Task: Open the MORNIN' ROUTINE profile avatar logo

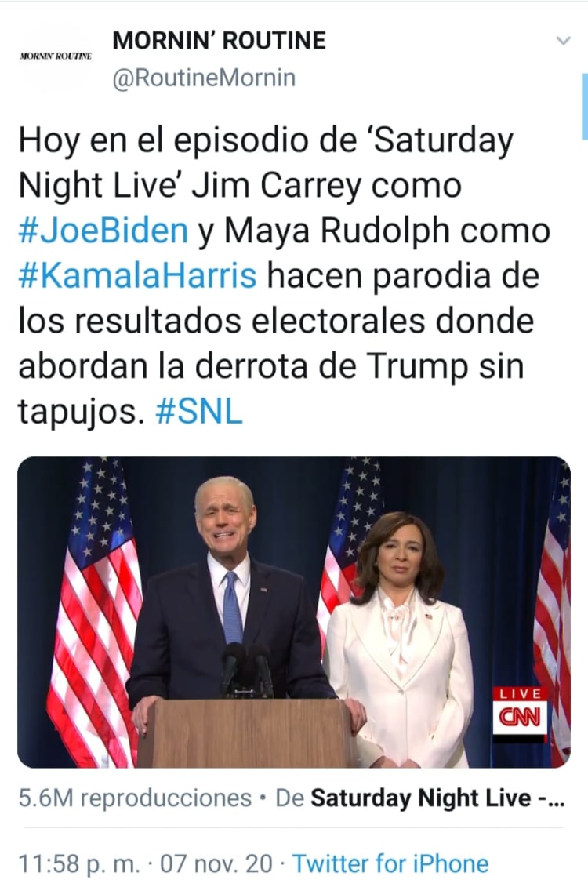Action: pyautogui.click(x=56, y=56)
